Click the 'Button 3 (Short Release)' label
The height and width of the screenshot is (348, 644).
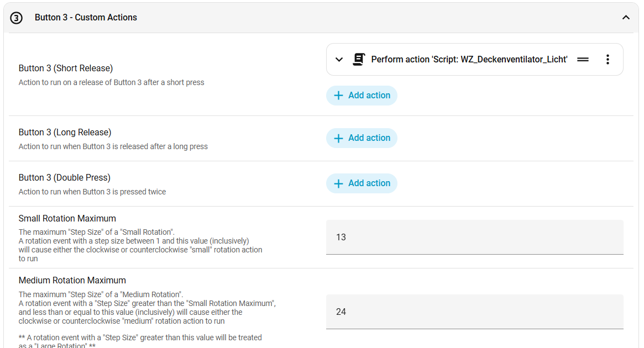(66, 68)
